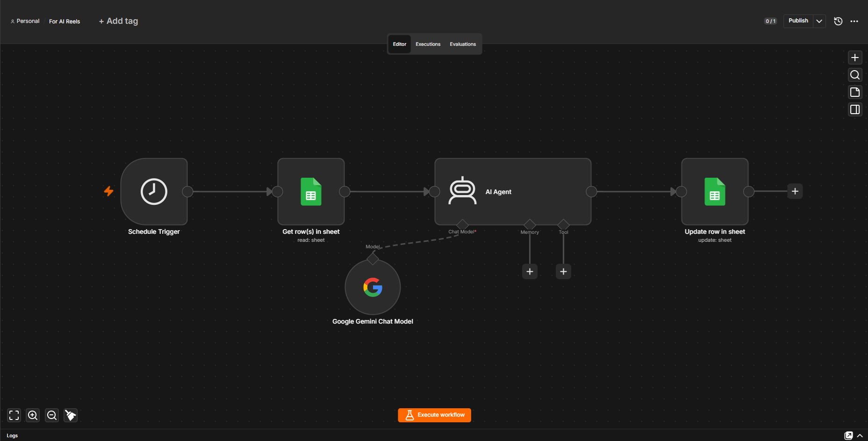The height and width of the screenshot is (441, 868).
Task: Add a sticky note to the canvas
Action: tap(855, 92)
